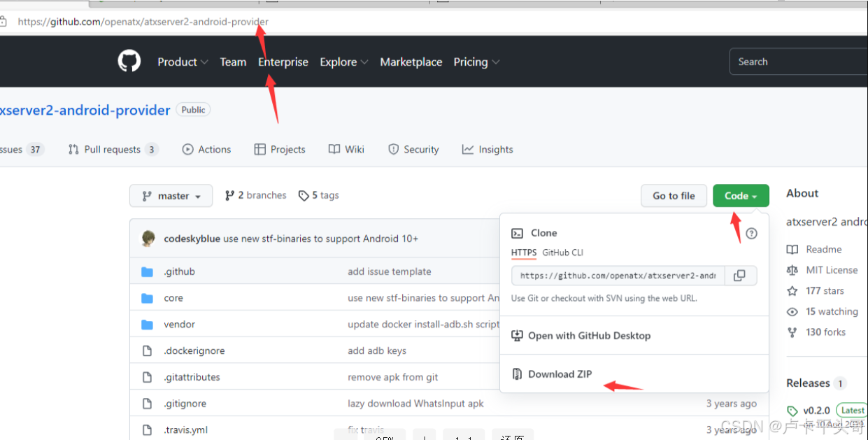Toggle the green Code dropdown button
The image size is (868, 440).
coord(741,196)
